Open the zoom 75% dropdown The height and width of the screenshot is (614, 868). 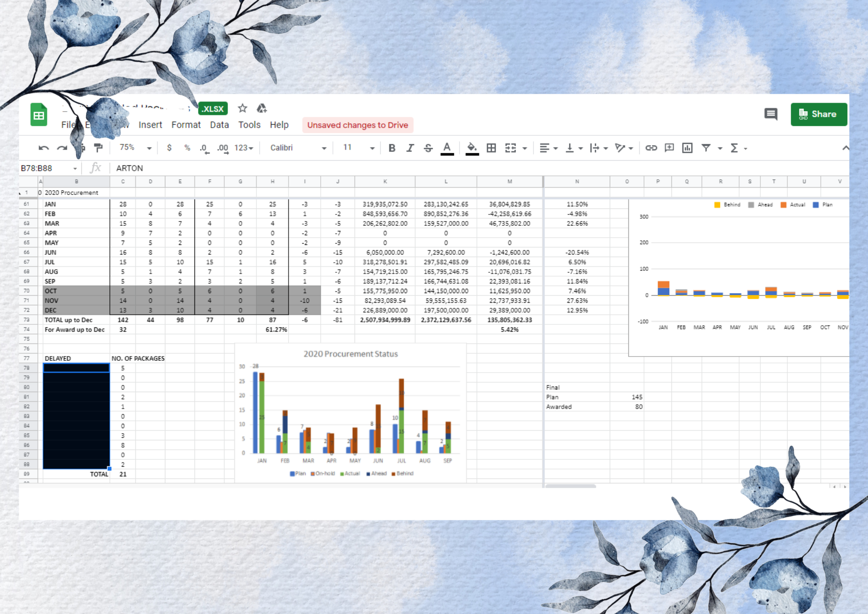[135, 148]
